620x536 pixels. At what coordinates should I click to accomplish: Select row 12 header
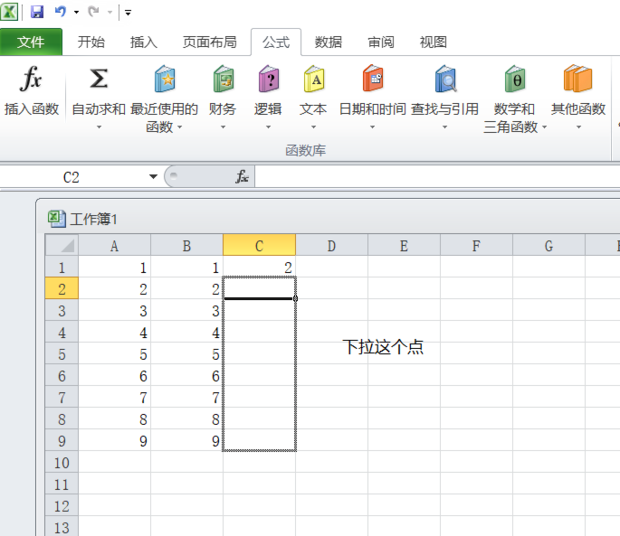tap(62, 506)
